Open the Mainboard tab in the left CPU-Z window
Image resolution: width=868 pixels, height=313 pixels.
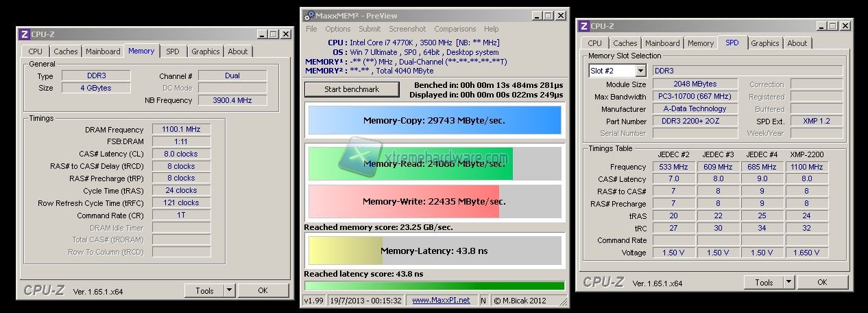coord(104,51)
